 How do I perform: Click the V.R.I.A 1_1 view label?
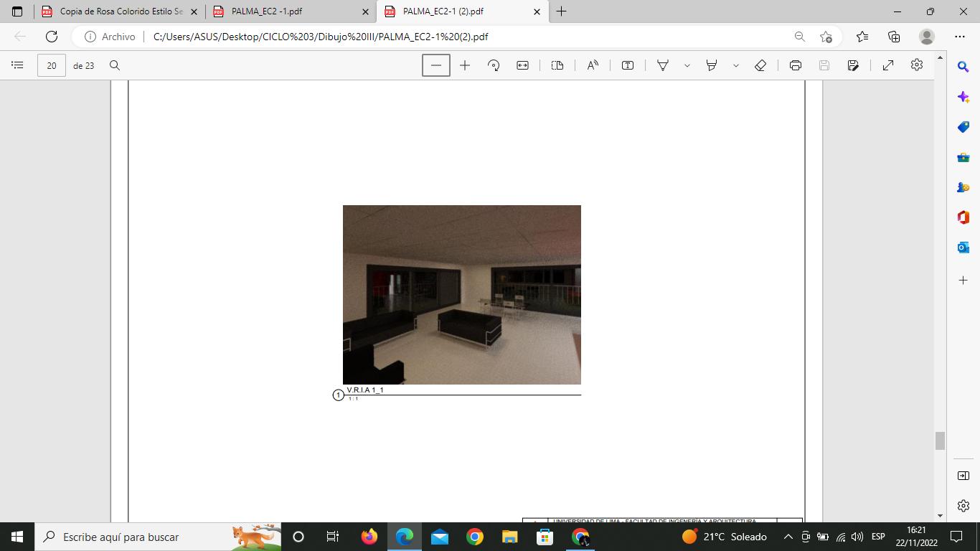tap(365, 390)
